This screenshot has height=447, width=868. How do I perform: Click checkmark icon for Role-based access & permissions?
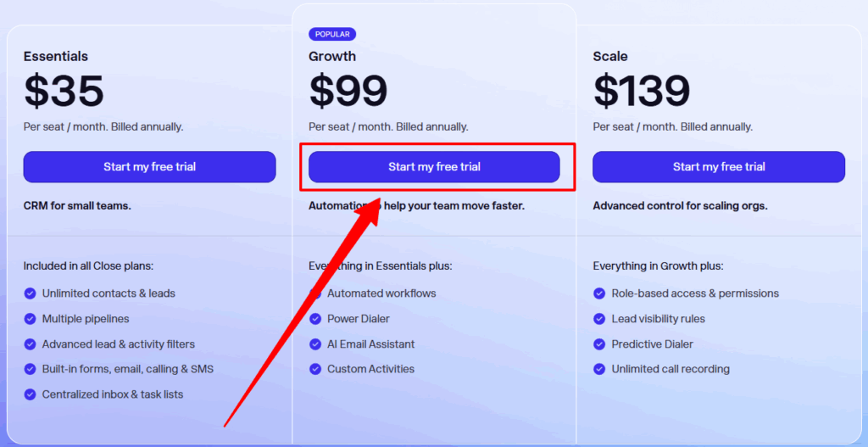pyautogui.click(x=600, y=293)
